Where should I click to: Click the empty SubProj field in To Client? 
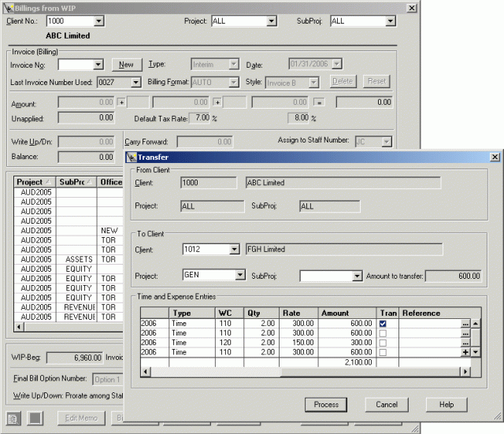pos(324,276)
